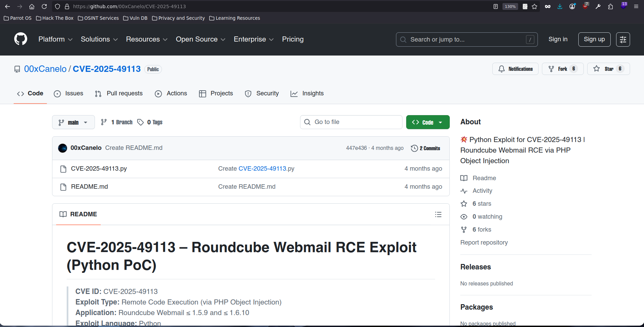The height and width of the screenshot is (327, 644).
Task: Open the wrench developer tools icon
Action: (598, 6)
